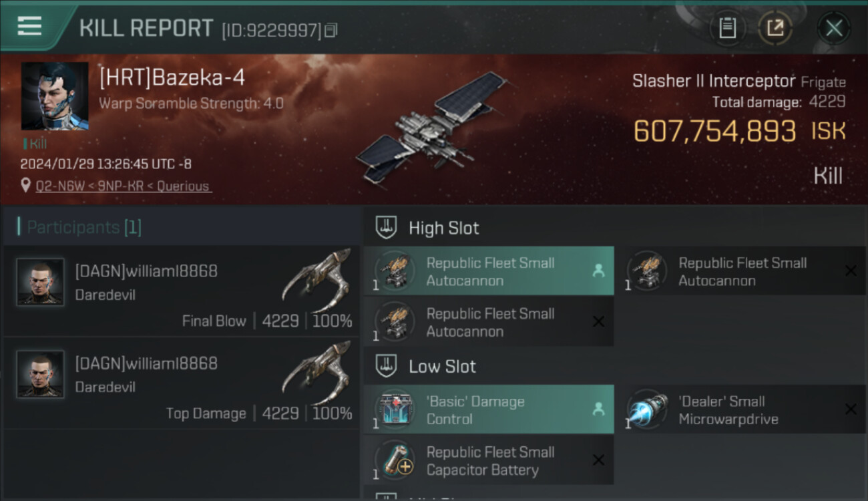Copy the kill report ID
The width and height of the screenshot is (868, 501).
(331, 30)
